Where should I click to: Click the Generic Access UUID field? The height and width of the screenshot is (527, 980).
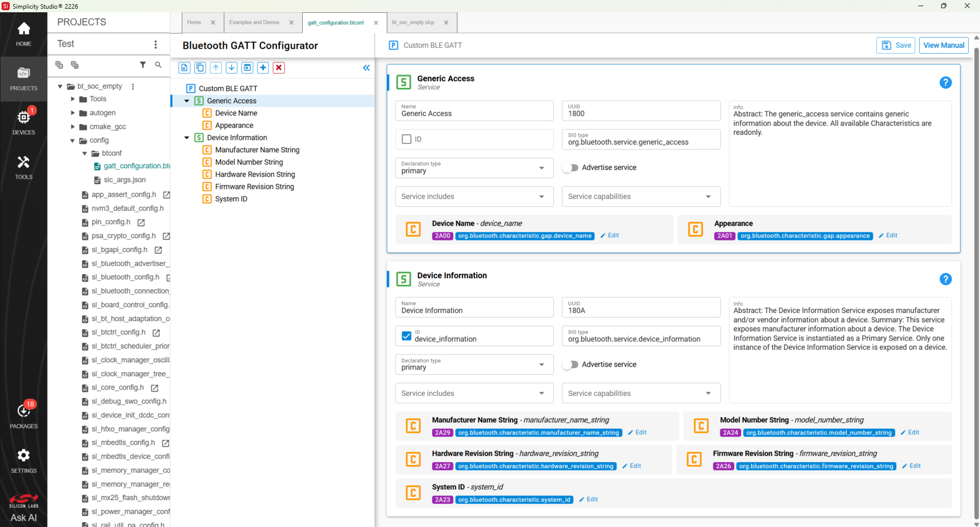point(641,111)
